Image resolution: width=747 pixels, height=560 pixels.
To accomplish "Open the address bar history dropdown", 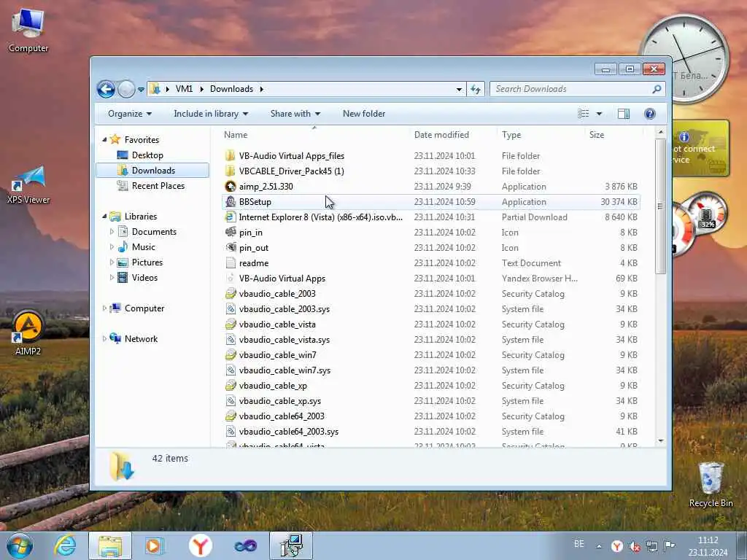I will coord(459,89).
